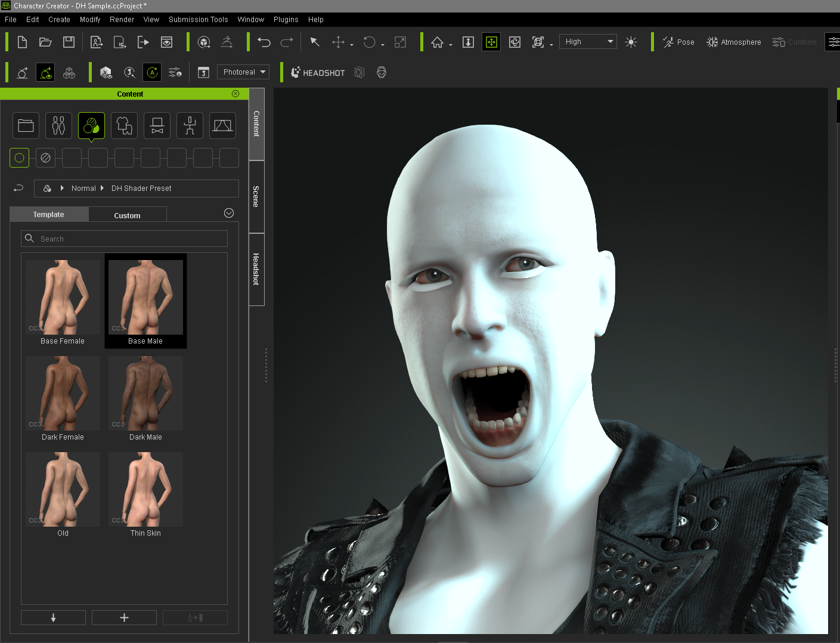Open the File menu
Image resolution: width=840 pixels, height=643 pixels.
[11, 20]
